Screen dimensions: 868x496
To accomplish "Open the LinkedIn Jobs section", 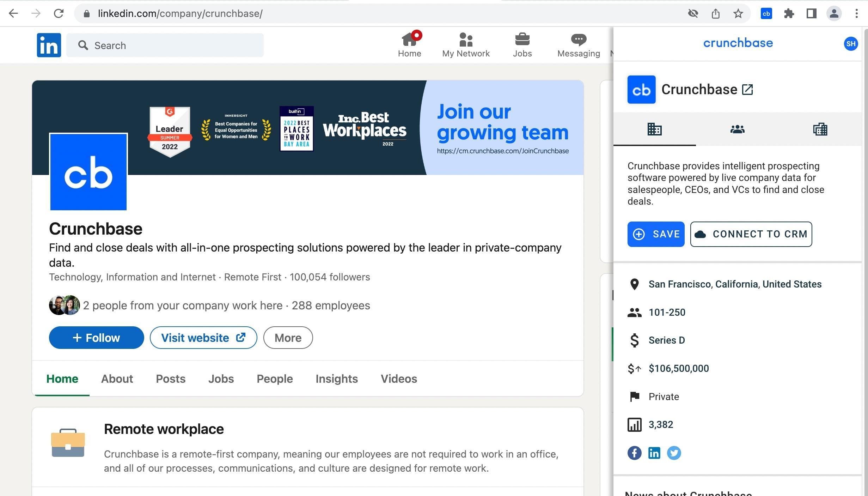I will click(522, 44).
